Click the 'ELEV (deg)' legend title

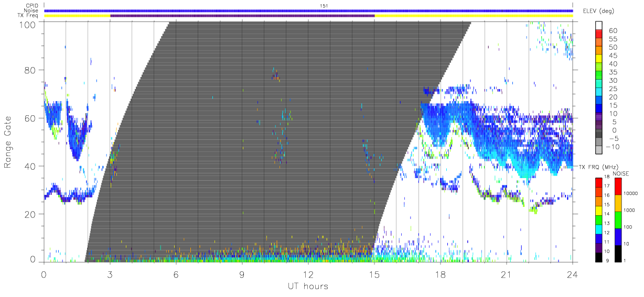(599, 11)
